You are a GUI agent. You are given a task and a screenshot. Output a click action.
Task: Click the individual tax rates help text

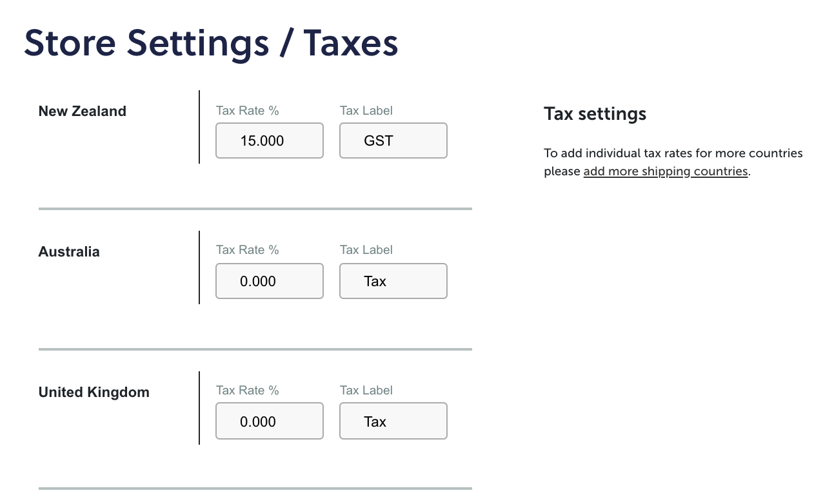click(673, 162)
